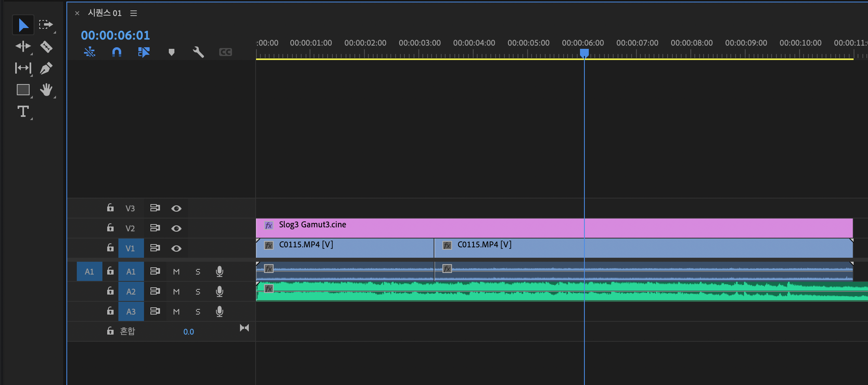Select the Rectangle tool
This screenshot has height=385, width=868.
point(23,90)
